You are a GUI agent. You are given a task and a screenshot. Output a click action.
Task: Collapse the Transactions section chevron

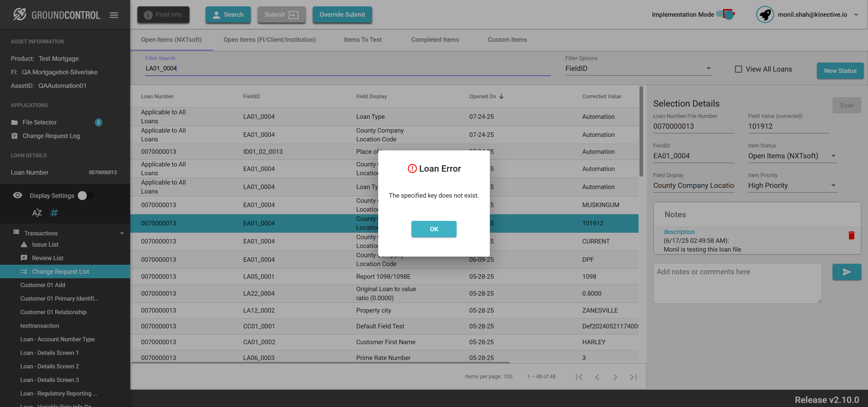(122, 233)
